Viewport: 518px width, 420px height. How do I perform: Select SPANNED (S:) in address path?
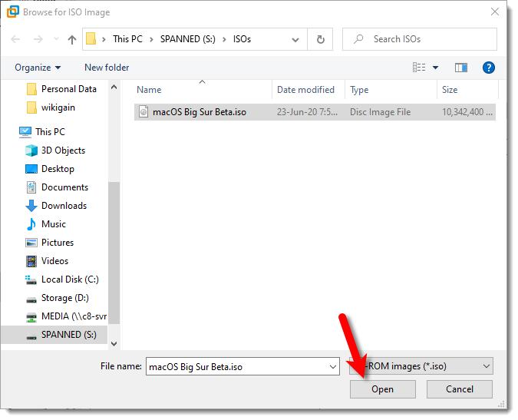[188, 39]
